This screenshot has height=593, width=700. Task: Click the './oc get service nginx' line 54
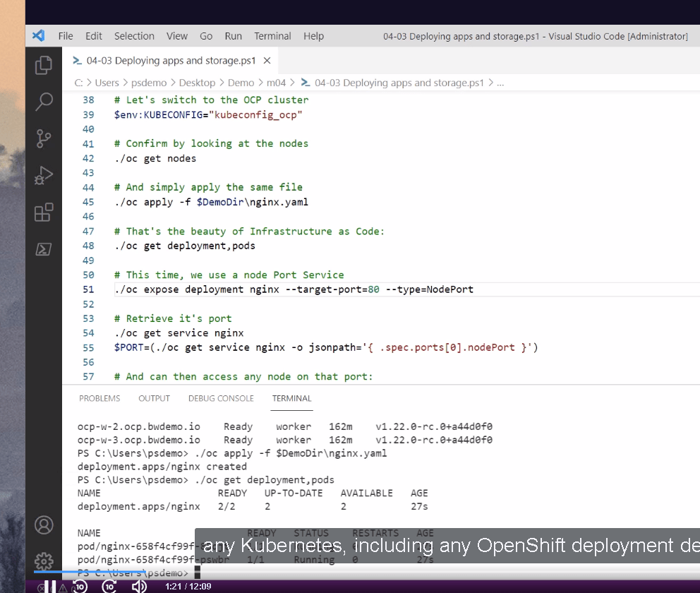179,333
